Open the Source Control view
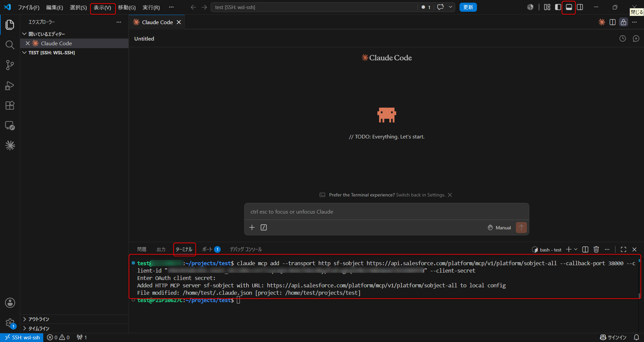The width and height of the screenshot is (644, 342). pos(10,65)
